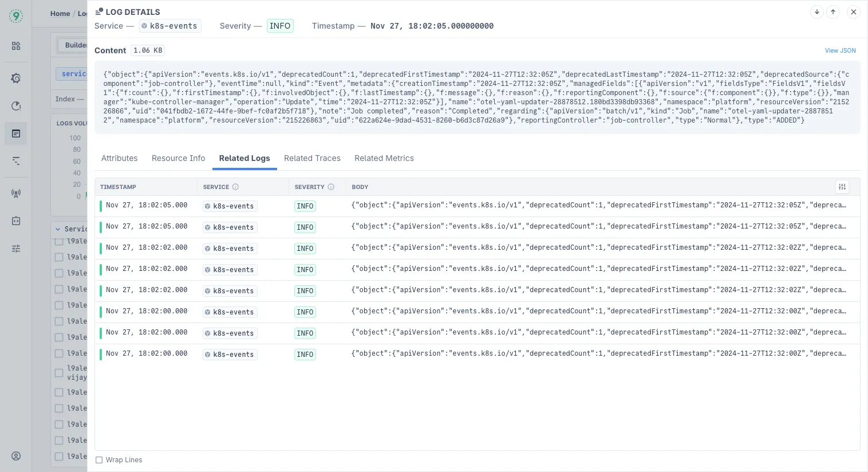Check the last l9ale service checkbox
868x472 pixels.
[59, 457]
